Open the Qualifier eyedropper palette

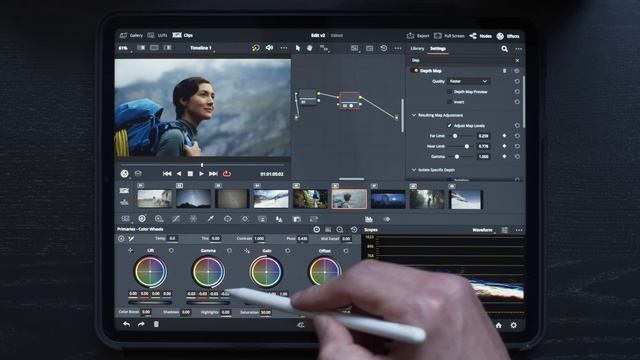211,219
